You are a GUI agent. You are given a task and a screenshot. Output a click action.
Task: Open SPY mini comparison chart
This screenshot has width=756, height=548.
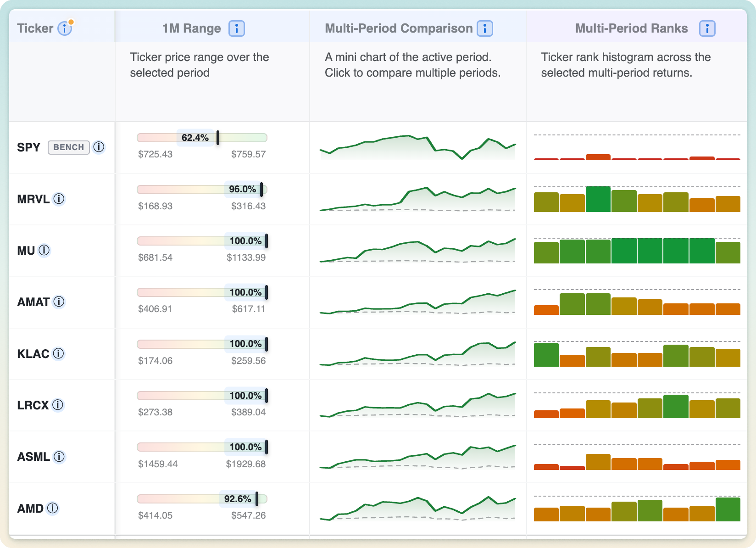418,147
